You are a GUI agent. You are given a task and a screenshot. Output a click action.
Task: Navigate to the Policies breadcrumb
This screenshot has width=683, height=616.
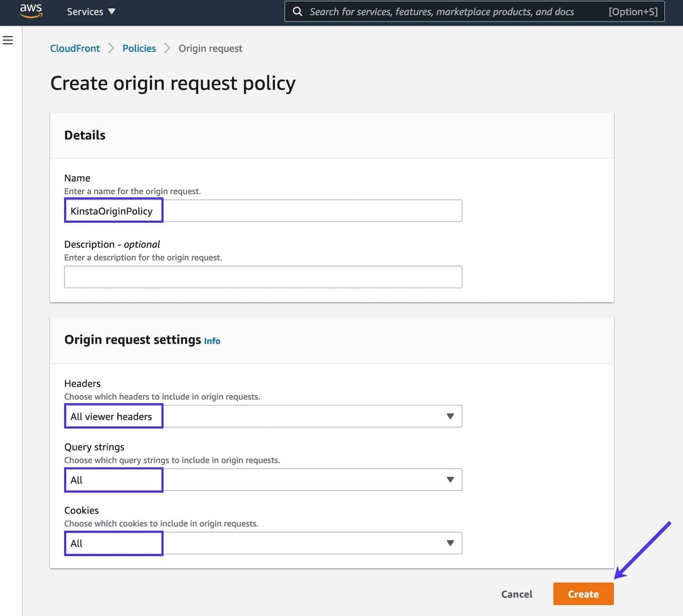[139, 48]
